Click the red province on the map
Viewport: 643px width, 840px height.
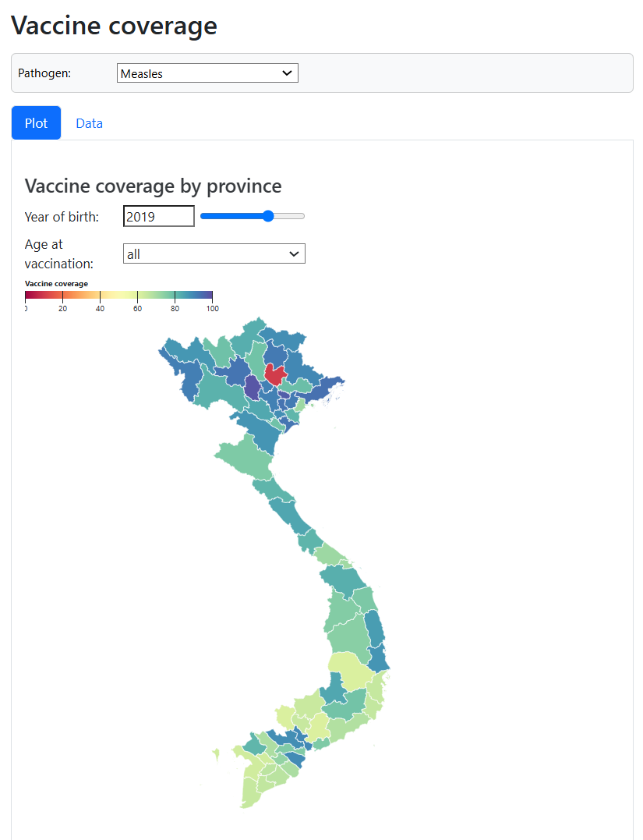click(274, 374)
